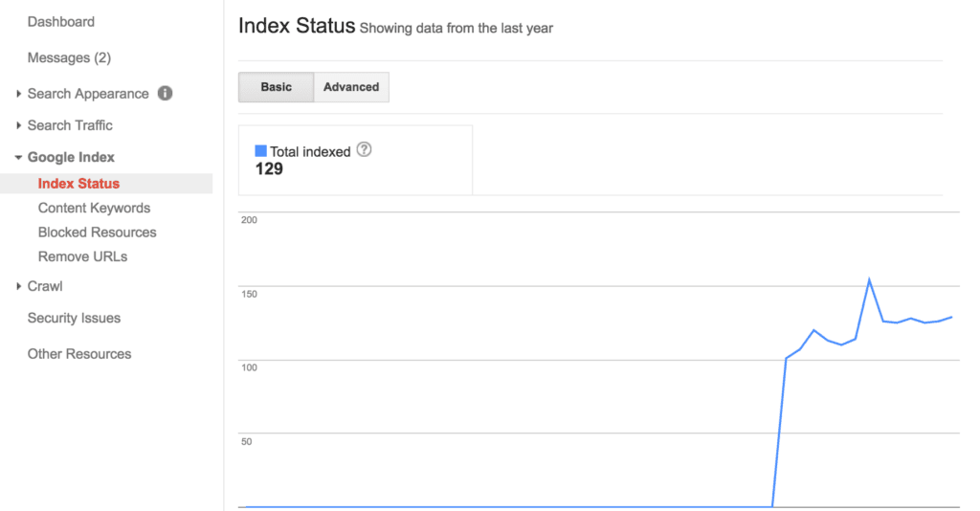Open Blocked Resources page
This screenshot has width=980, height=511.
coord(97,233)
